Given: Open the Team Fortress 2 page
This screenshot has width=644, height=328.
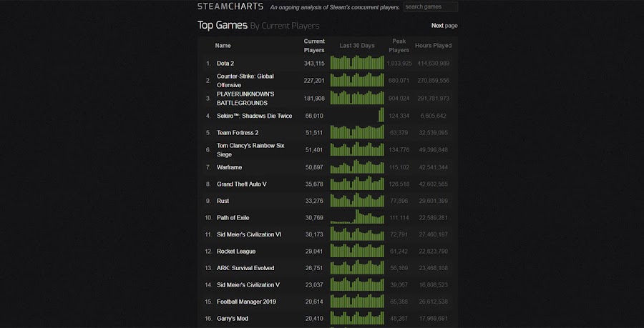Looking at the screenshot, I should [x=238, y=133].
